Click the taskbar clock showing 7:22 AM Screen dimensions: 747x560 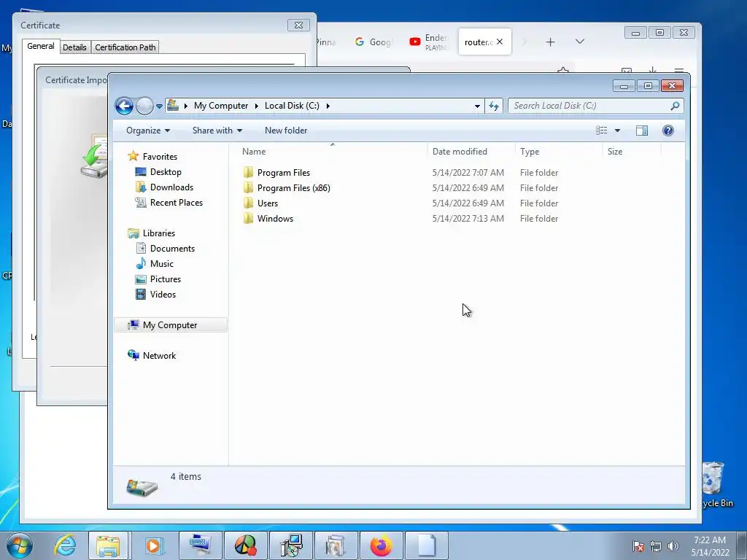(710, 546)
